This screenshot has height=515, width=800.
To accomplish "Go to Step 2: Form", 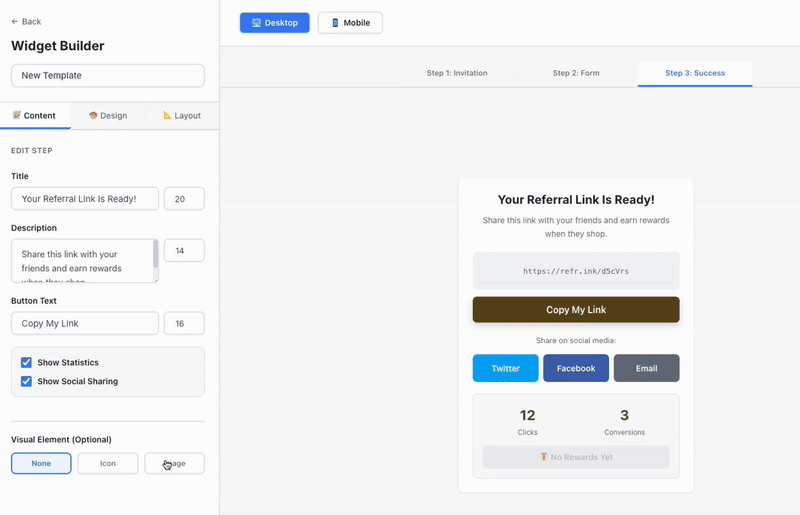I will coord(576,73).
